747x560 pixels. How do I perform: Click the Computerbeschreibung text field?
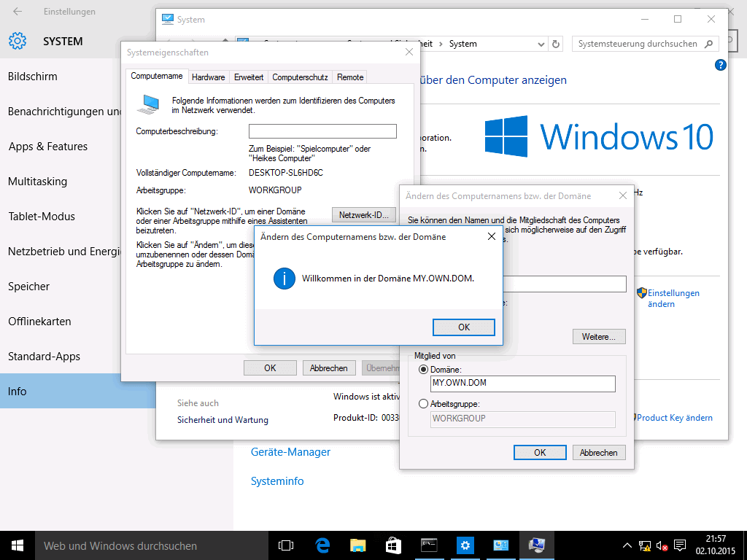322,131
